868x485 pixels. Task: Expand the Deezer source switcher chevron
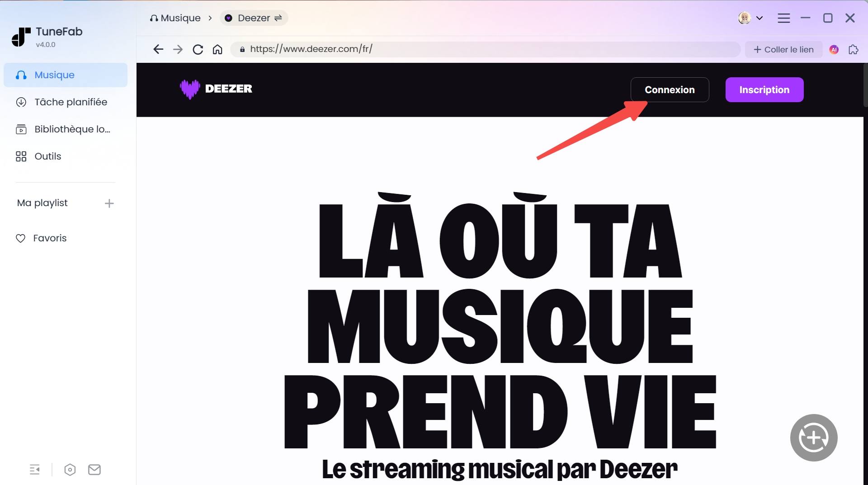[279, 18]
